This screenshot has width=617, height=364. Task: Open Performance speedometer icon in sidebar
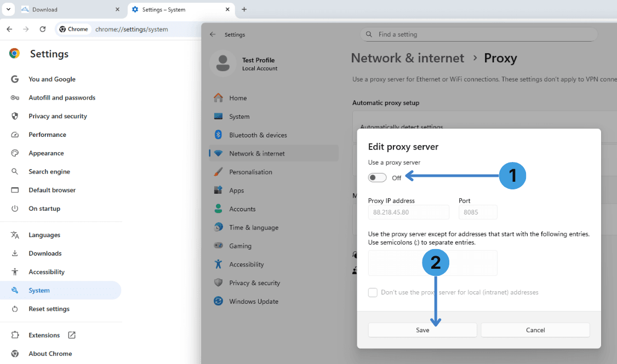[x=15, y=135]
